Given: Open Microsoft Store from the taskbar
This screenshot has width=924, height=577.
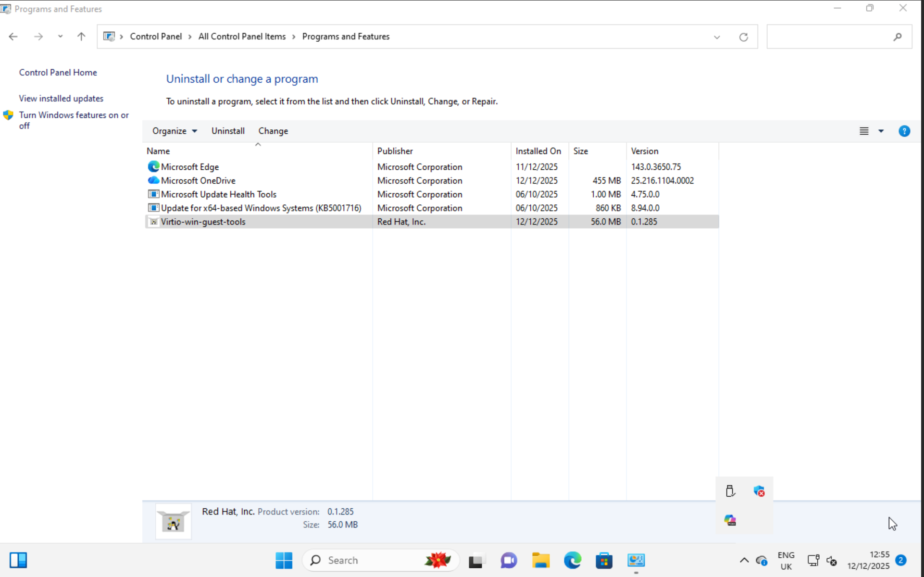Looking at the screenshot, I should [604, 560].
